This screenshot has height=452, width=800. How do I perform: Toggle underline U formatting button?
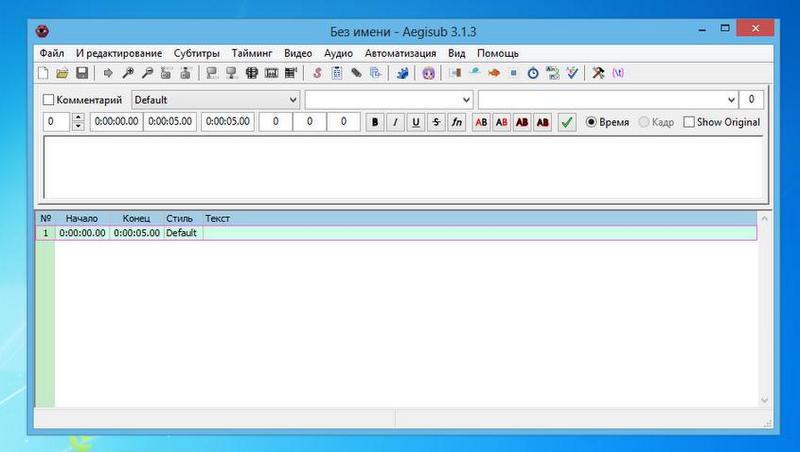pos(416,122)
